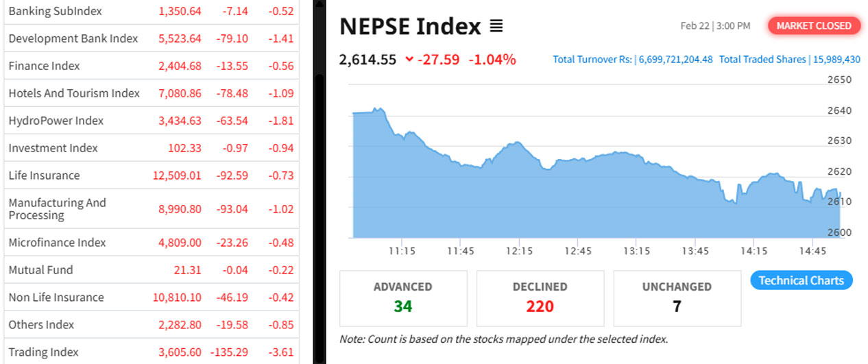Click the Total Turnover value
Screen dimensions: 868x364
675,60
